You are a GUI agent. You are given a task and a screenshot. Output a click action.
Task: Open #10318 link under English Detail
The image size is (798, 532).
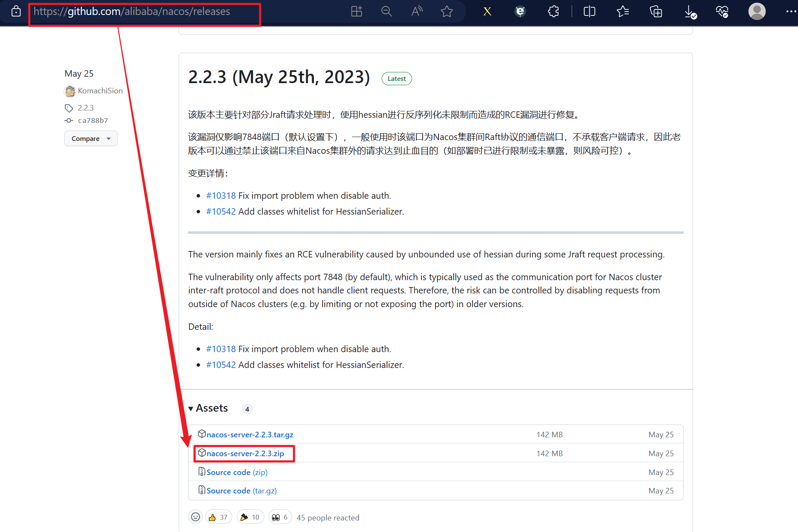pyautogui.click(x=221, y=349)
